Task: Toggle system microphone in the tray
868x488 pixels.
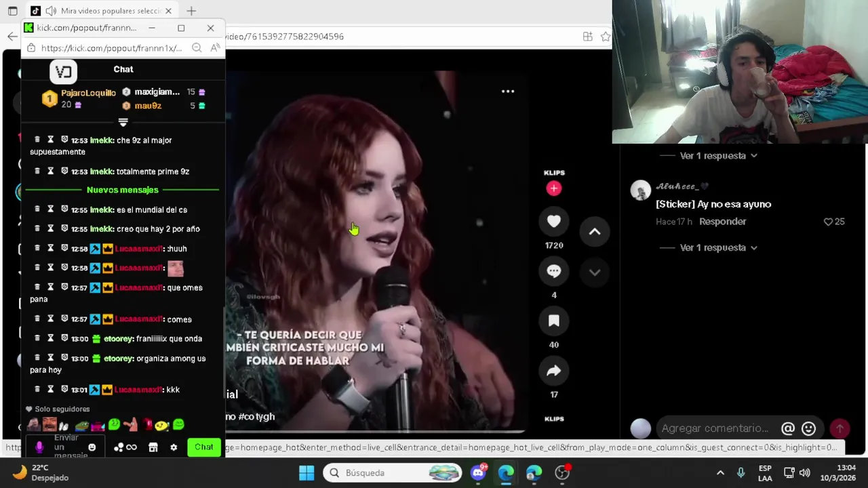Action: pyautogui.click(x=741, y=472)
